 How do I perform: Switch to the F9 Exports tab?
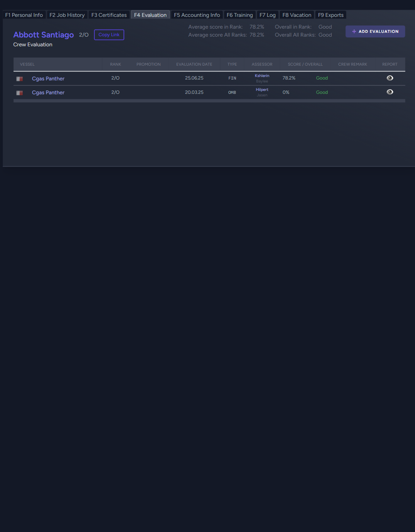click(331, 15)
